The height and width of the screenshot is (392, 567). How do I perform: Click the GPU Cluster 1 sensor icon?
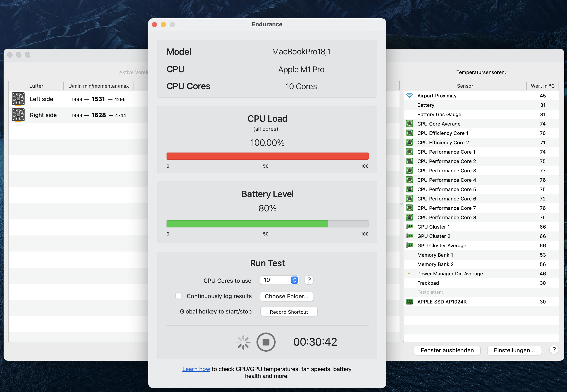tap(409, 226)
